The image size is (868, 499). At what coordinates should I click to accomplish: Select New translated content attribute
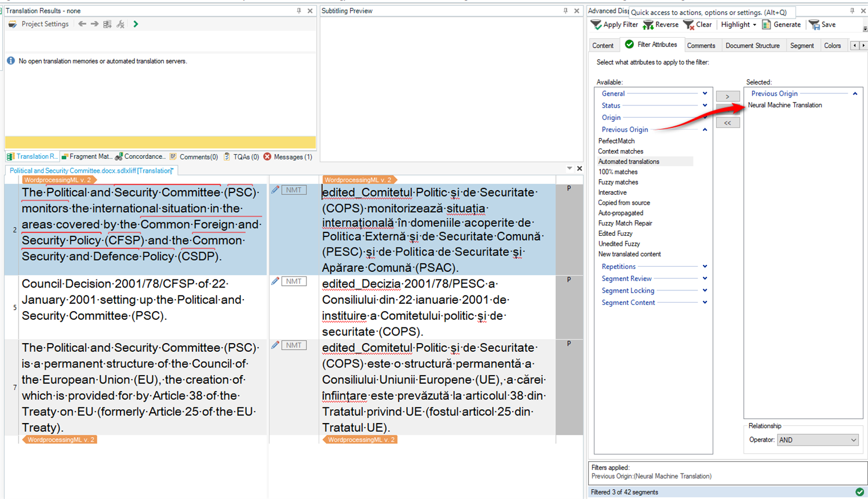pos(629,254)
